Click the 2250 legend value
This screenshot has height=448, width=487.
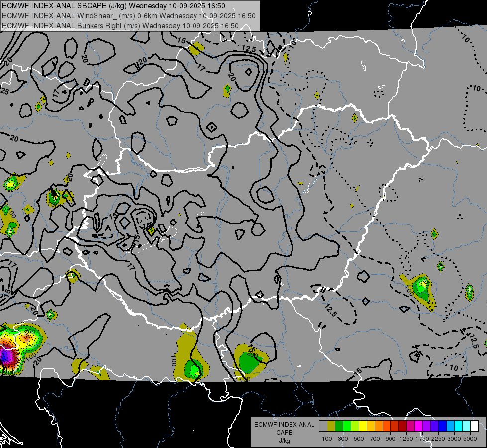click(x=438, y=439)
